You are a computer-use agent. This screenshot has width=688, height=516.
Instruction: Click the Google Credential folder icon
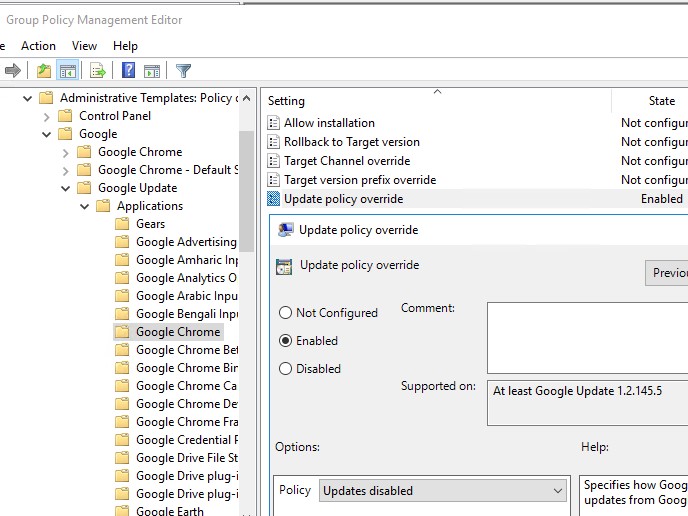pos(122,440)
